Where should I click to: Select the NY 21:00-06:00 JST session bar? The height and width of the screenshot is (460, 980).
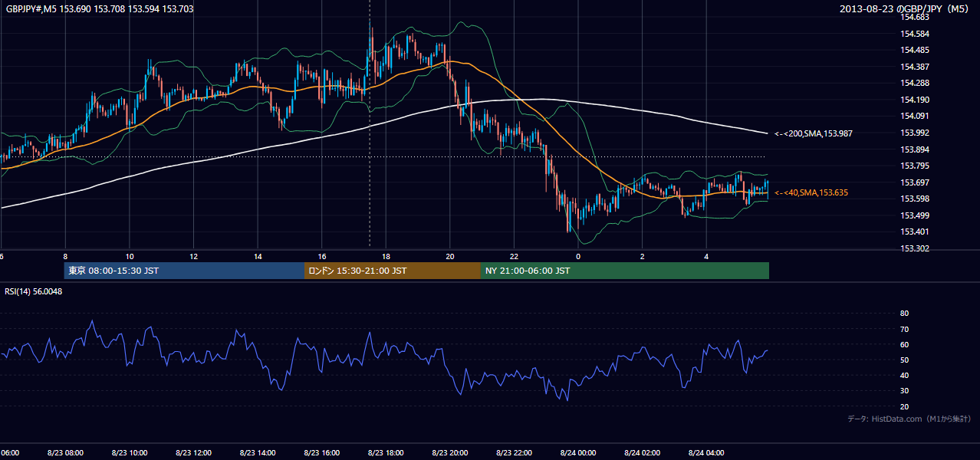(x=625, y=271)
